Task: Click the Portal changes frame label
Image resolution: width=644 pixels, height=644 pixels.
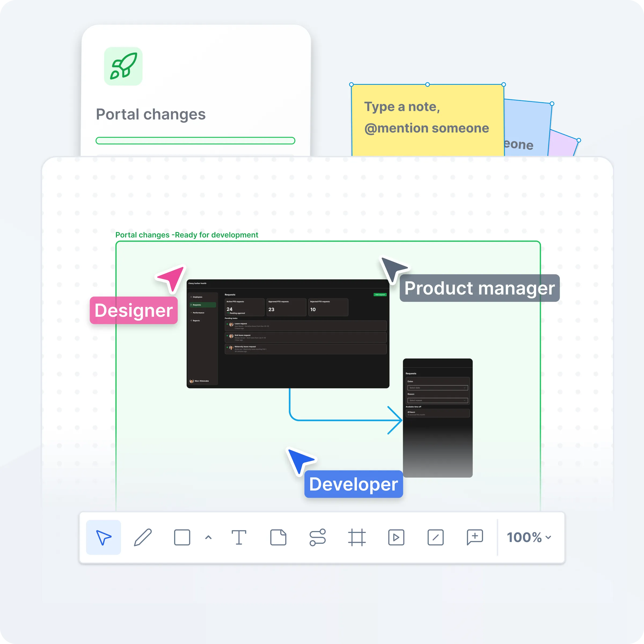Action: click(187, 235)
